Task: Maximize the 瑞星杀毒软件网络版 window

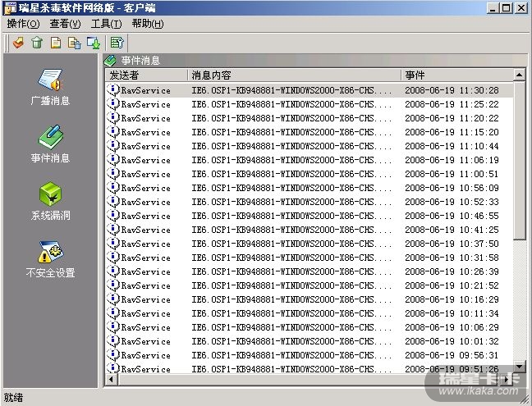Action: [x=507, y=8]
